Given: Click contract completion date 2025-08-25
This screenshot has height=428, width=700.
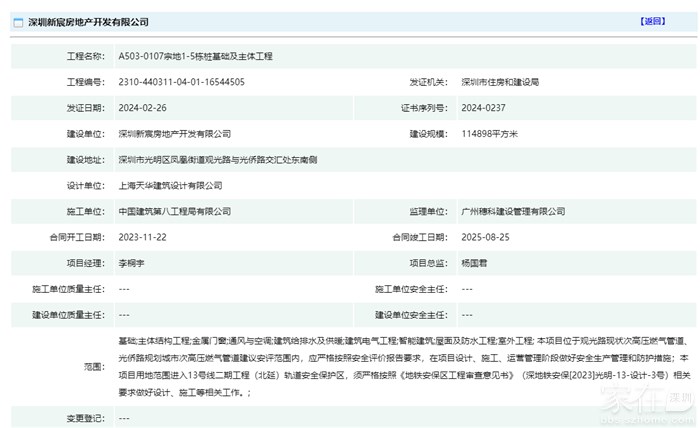Looking at the screenshot, I should tap(485, 237).
